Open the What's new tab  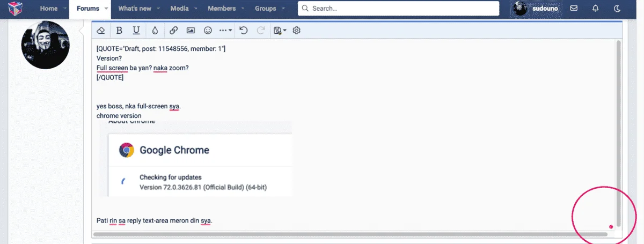point(134,9)
